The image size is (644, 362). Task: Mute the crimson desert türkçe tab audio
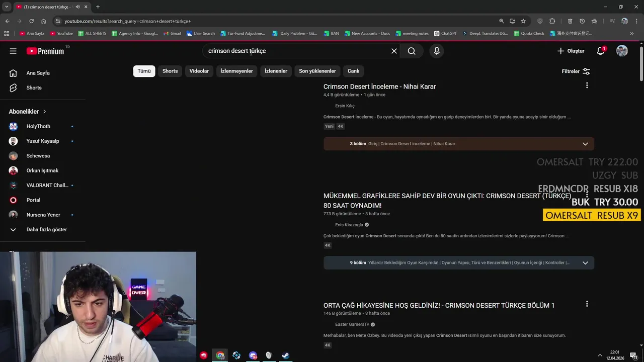[77, 7]
